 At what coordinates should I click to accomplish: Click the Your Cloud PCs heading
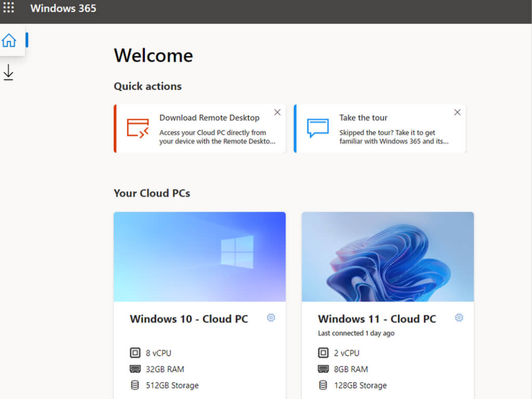(152, 193)
